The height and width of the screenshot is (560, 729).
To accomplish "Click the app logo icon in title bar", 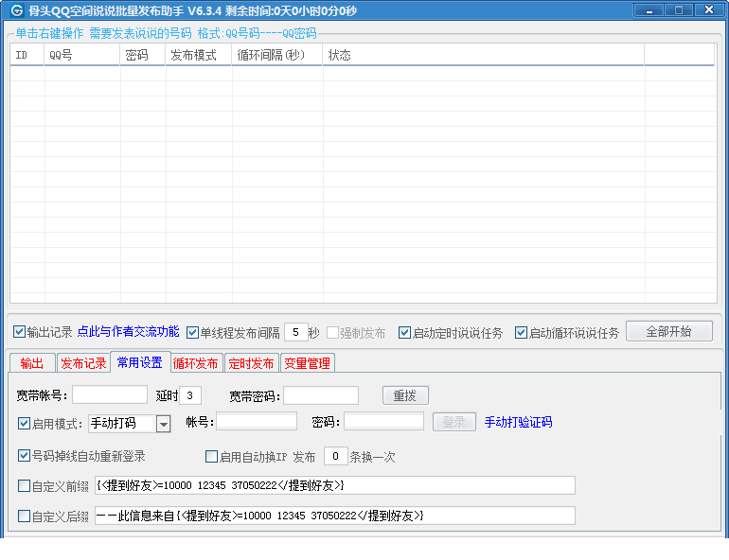I will click(17, 10).
